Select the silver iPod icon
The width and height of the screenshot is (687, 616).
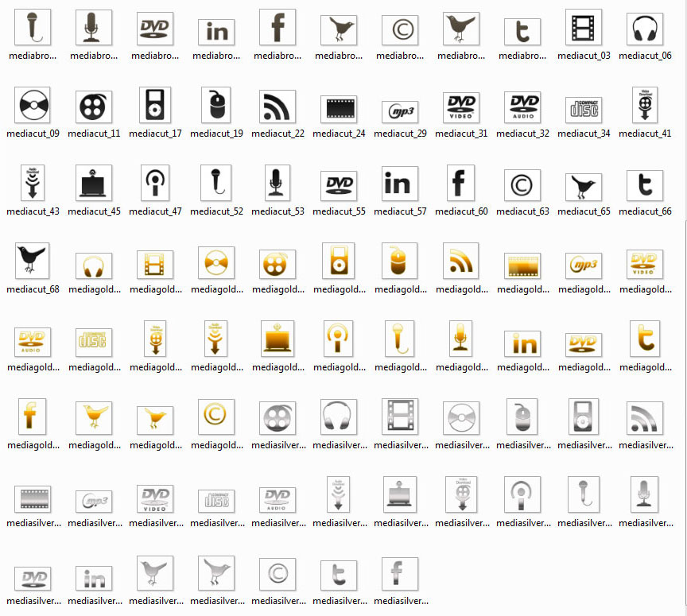pos(584,416)
